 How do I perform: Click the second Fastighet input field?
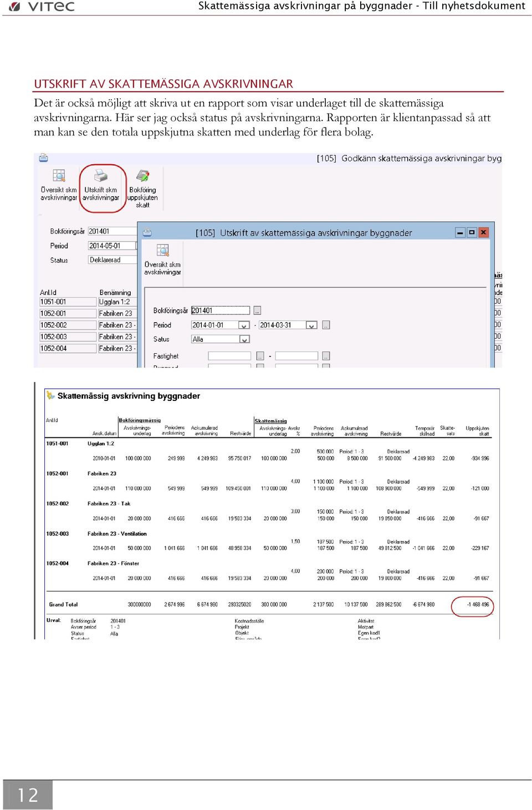tap(296, 356)
